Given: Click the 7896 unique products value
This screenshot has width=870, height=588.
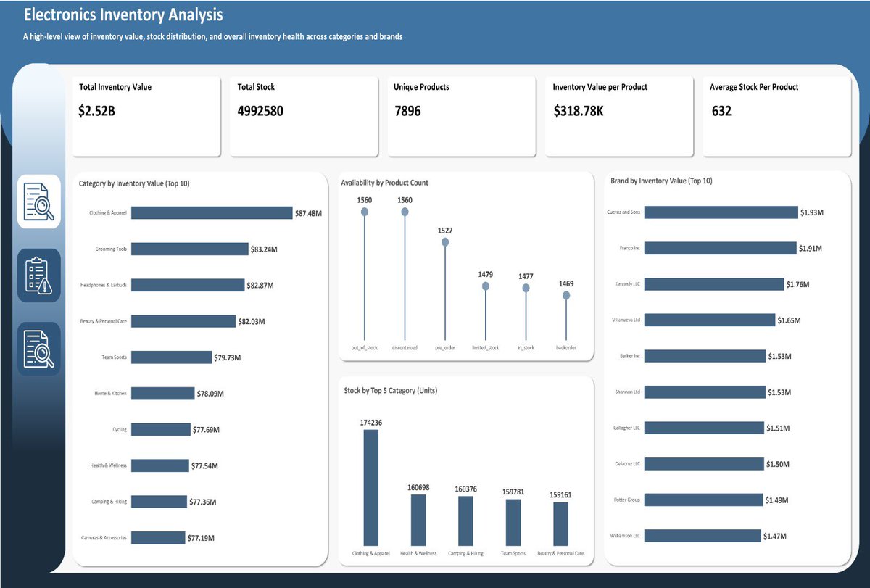Looking at the screenshot, I should (x=407, y=111).
